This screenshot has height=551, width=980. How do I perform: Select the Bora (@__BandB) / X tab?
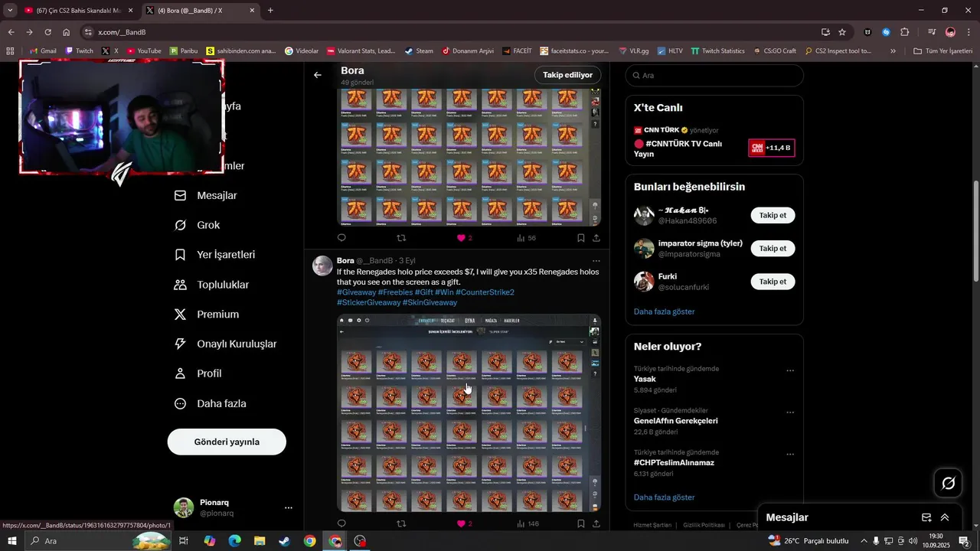tap(201, 11)
